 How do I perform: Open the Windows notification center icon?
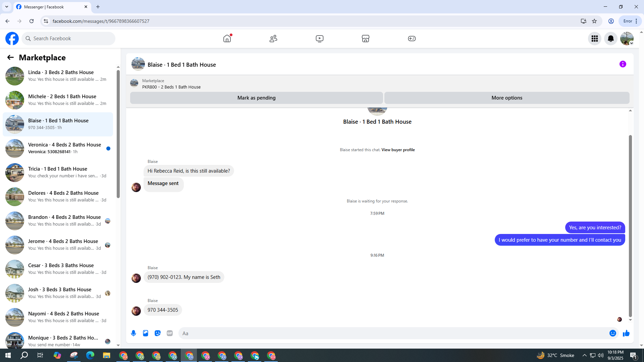[x=634, y=355]
